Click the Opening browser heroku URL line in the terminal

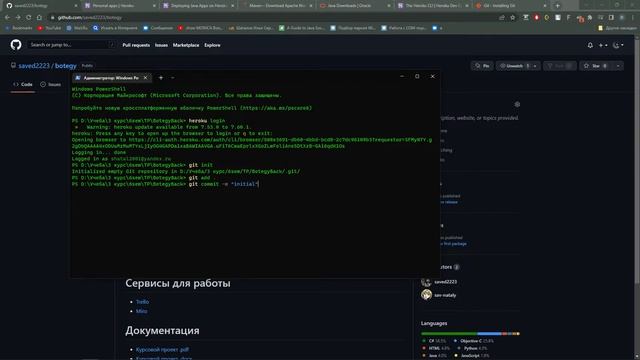(x=252, y=140)
